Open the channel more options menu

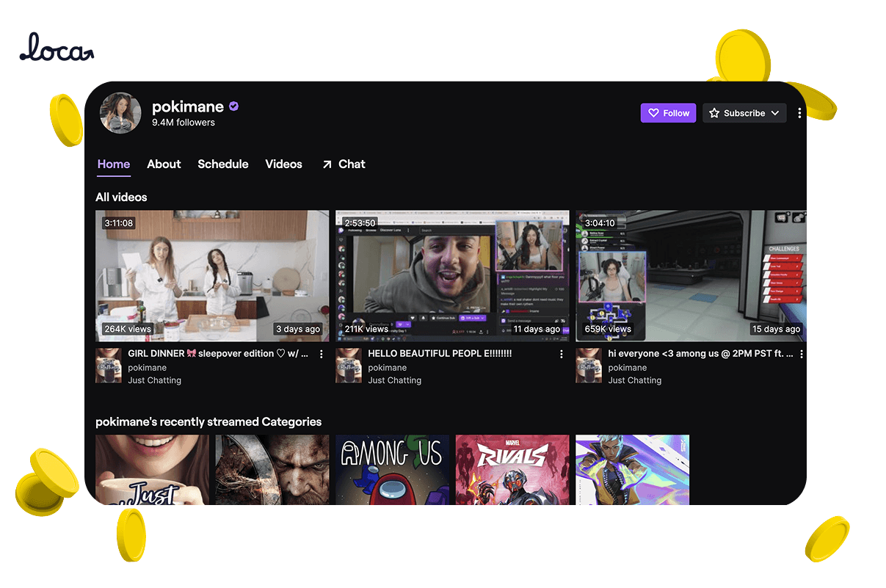tap(799, 113)
